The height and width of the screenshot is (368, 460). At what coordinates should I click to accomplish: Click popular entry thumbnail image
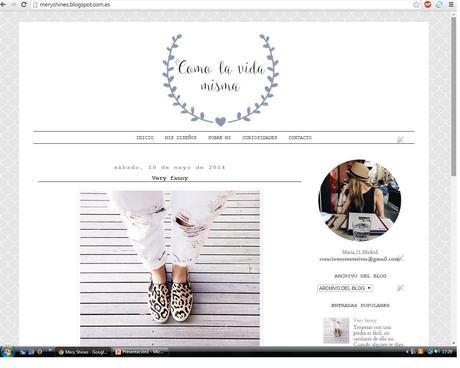pos(336,330)
